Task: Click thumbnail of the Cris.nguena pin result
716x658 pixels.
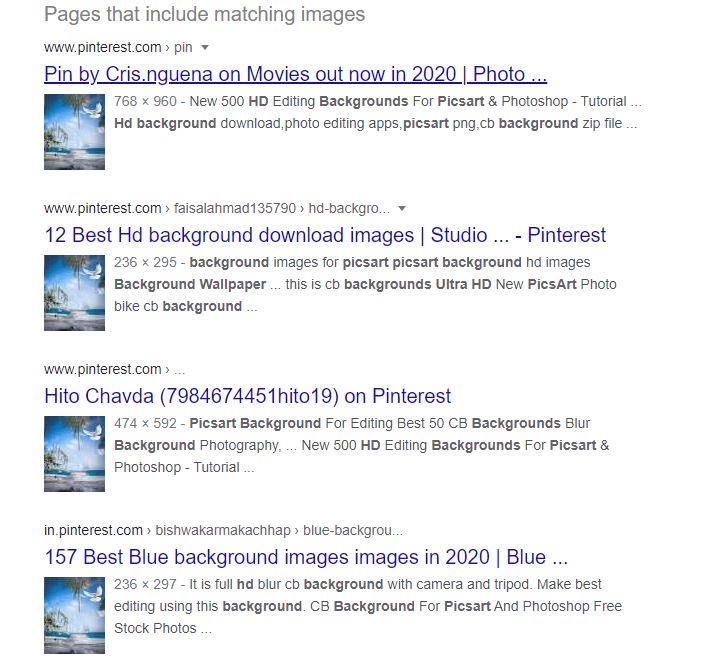Action: (x=74, y=132)
